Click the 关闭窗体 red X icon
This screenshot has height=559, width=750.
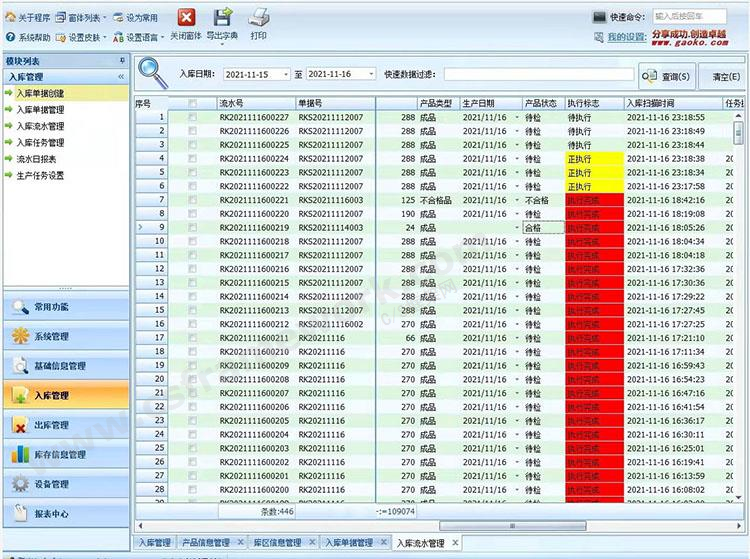[186, 18]
